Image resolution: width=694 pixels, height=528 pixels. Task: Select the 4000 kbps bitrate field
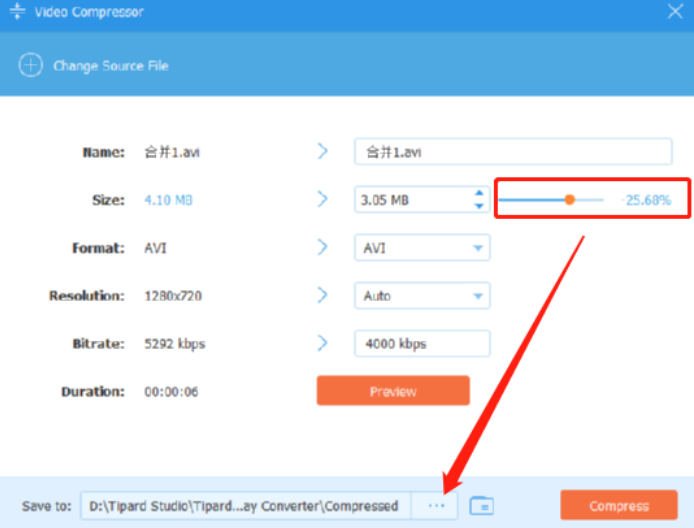(x=422, y=344)
